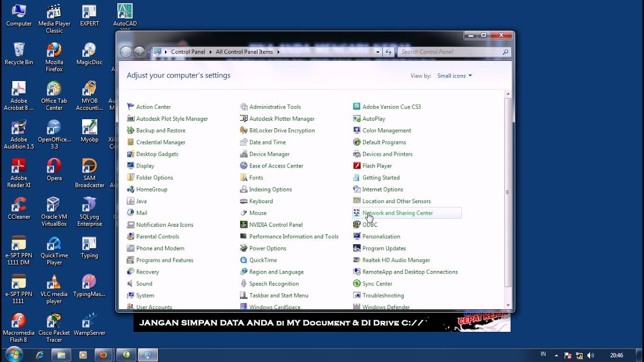Image resolution: width=644 pixels, height=362 pixels.
Task: Click the scrollbar down arrow in Control Panel
Action: [x=508, y=305]
